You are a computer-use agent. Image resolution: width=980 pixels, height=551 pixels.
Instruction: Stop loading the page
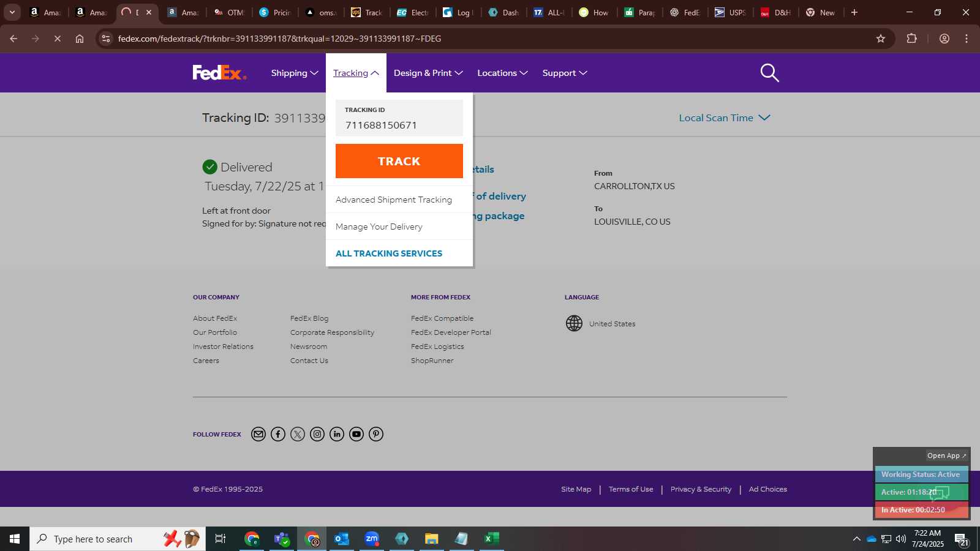(x=57, y=39)
